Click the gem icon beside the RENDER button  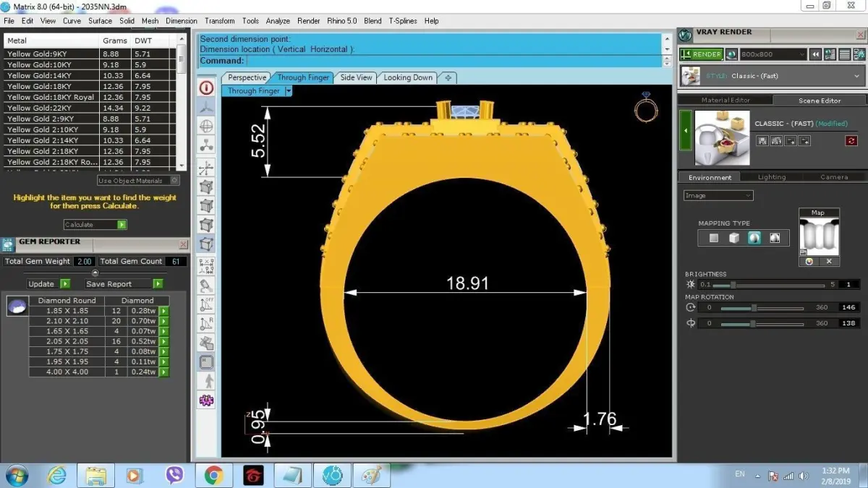pyautogui.click(x=732, y=54)
